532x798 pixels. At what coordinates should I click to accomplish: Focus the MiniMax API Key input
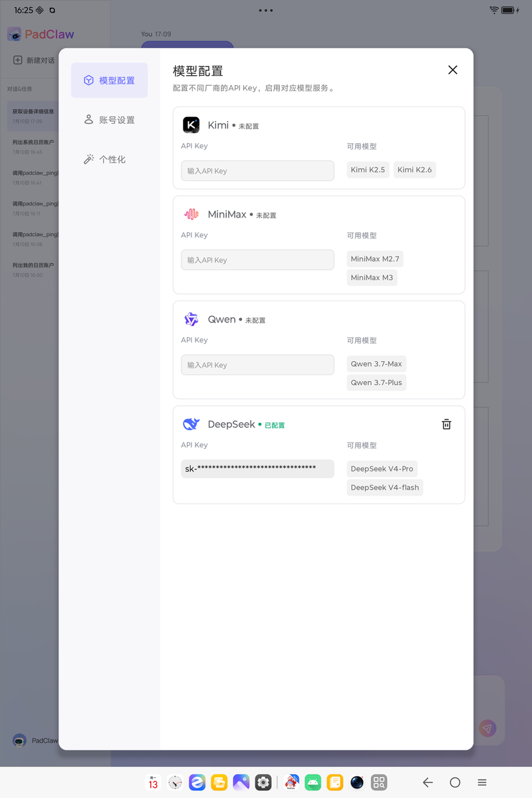pyautogui.click(x=257, y=260)
